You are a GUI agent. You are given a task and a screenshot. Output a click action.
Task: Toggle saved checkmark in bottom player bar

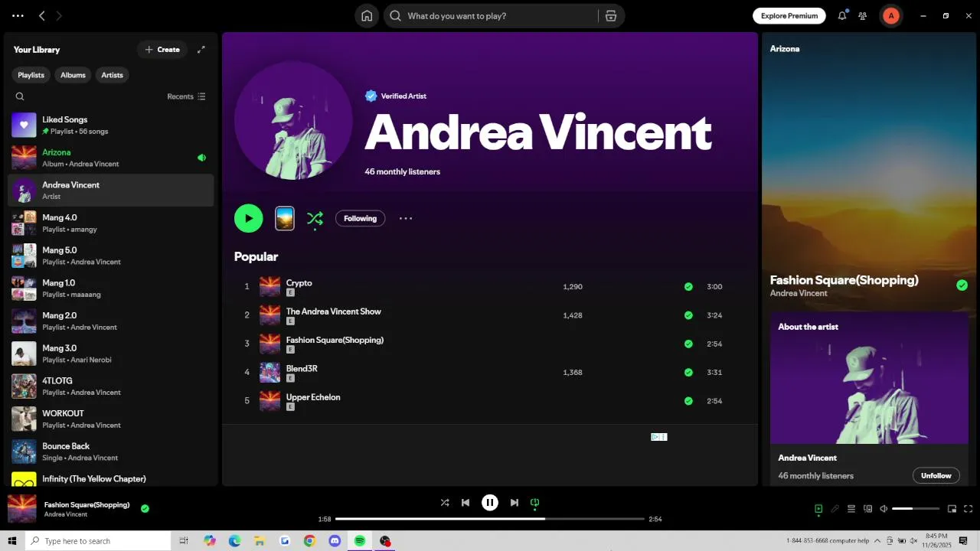coord(145,508)
